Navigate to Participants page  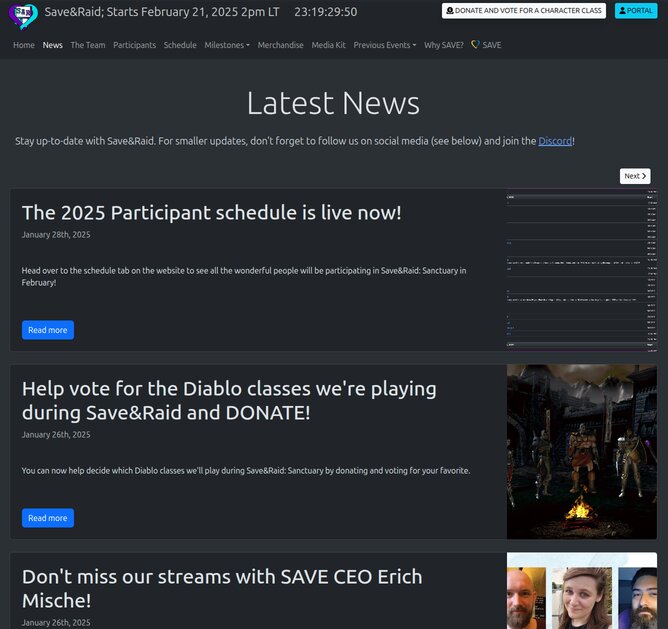click(x=134, y=45)
